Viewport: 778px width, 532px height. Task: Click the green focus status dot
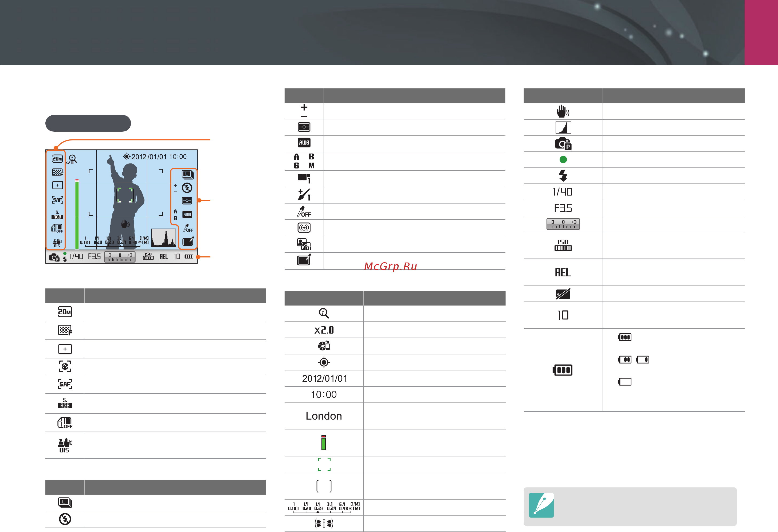(563, 159)
